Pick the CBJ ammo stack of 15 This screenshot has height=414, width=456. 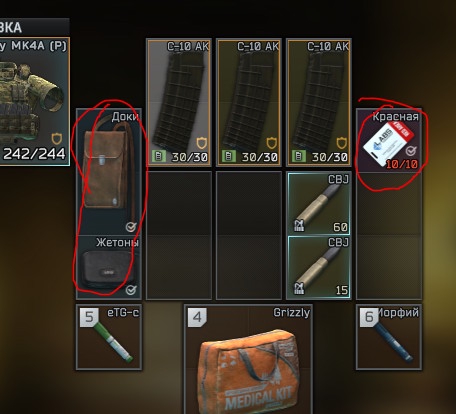click(319, 267)
